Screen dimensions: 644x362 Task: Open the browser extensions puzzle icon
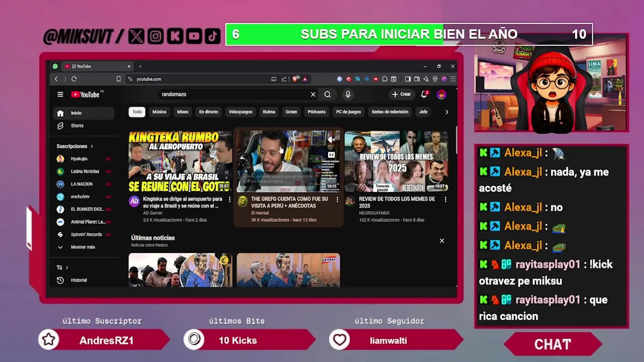pyautogui.click(x=385, y=79)
